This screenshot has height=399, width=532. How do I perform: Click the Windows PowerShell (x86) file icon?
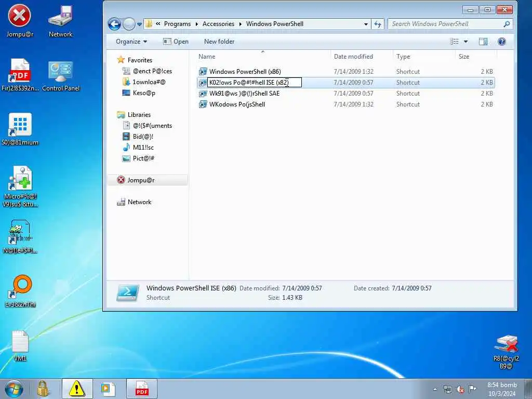[x=203, y=72]
